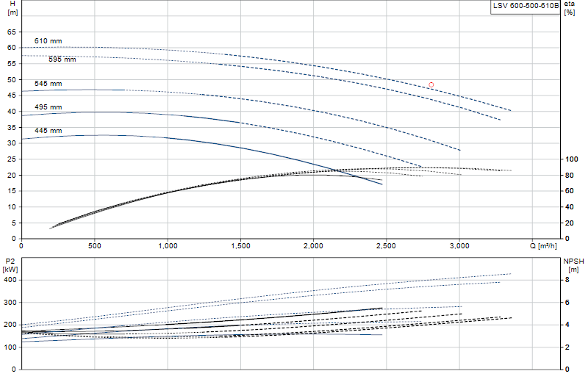This screenshot has height=382, width=588.
Task: Click the '300' power axis tick label
Action: click(10, 303)
